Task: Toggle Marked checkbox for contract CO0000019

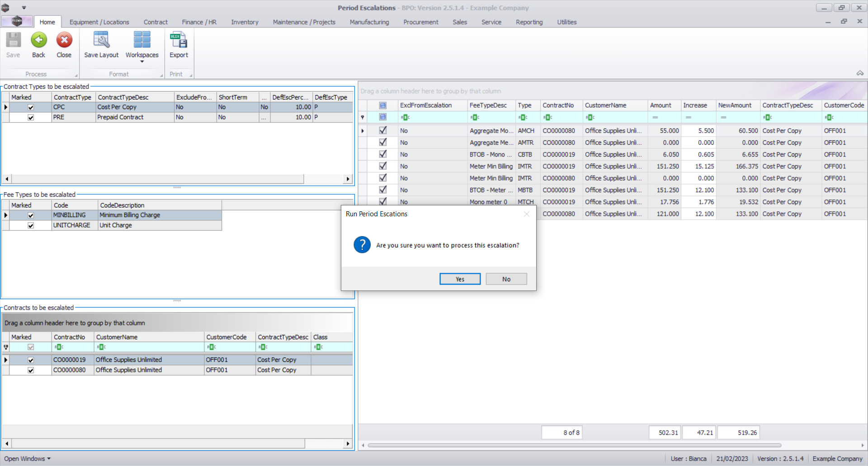Action: [31, 360]
